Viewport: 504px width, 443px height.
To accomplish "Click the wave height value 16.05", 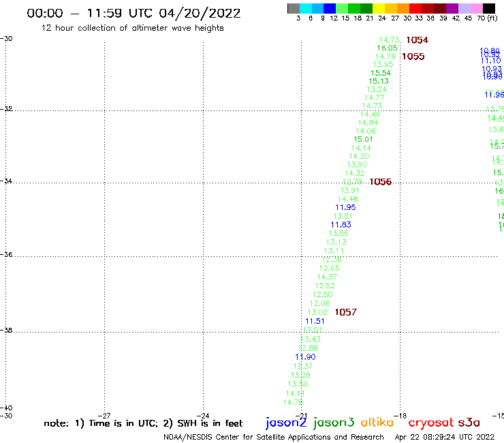I will point(388,48).
